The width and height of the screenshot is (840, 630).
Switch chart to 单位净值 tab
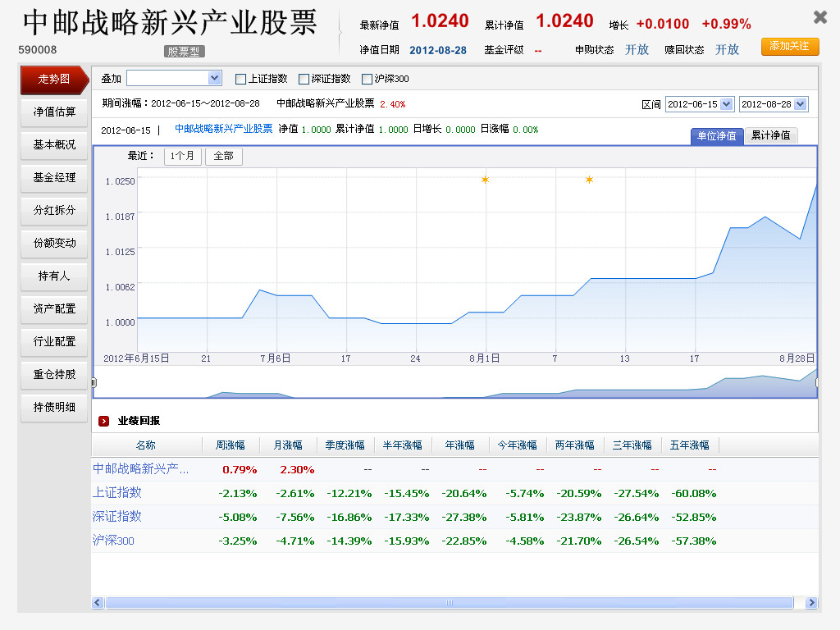717,136
